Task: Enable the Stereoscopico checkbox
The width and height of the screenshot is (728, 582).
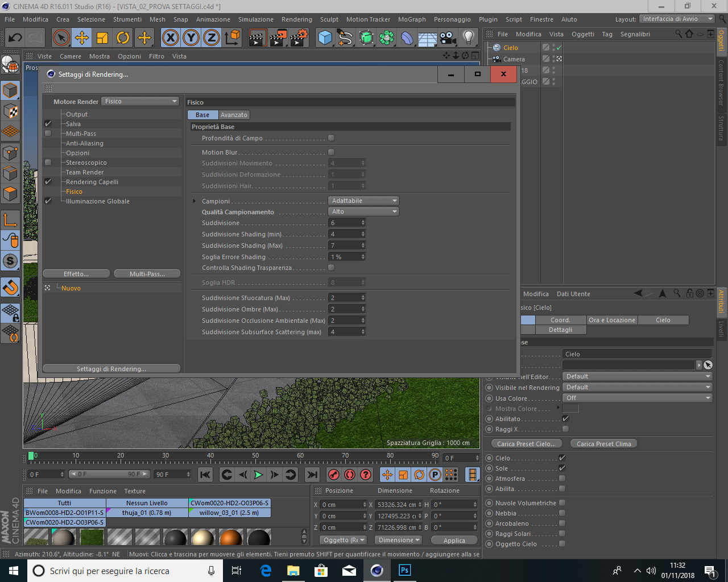Action: (48, 163)
